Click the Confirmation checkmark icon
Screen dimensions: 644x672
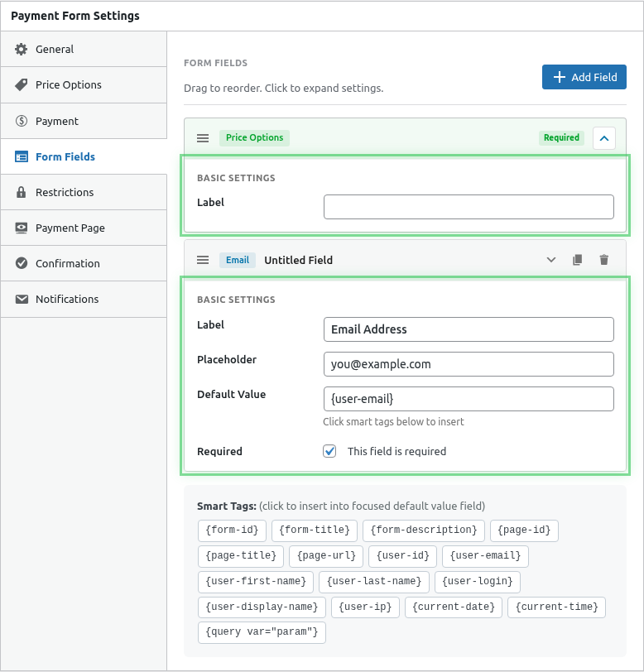click(x=23, y=263)
